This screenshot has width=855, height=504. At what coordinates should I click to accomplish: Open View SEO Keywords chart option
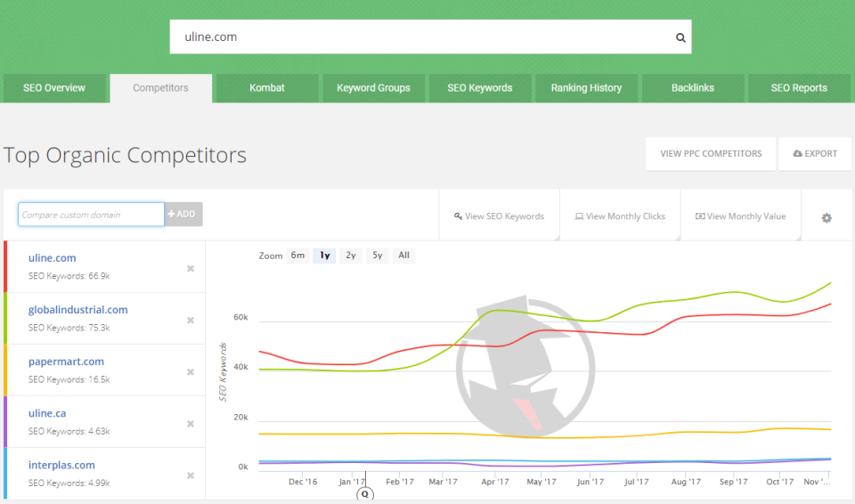pos(499,216)
